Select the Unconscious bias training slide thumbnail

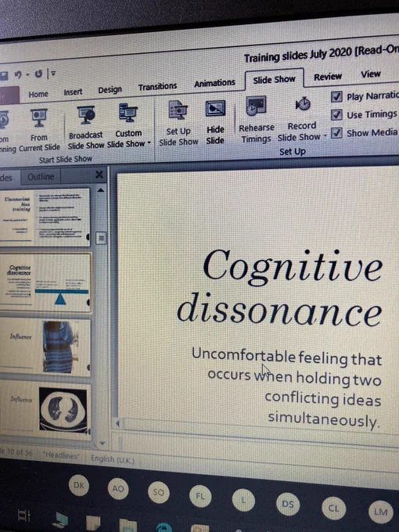[45, 217]
